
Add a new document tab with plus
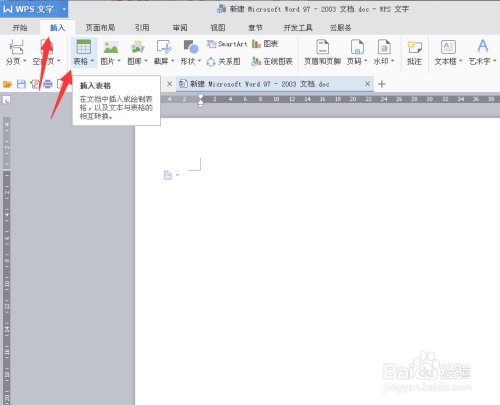pyautogui.click(x=382, y=84)
